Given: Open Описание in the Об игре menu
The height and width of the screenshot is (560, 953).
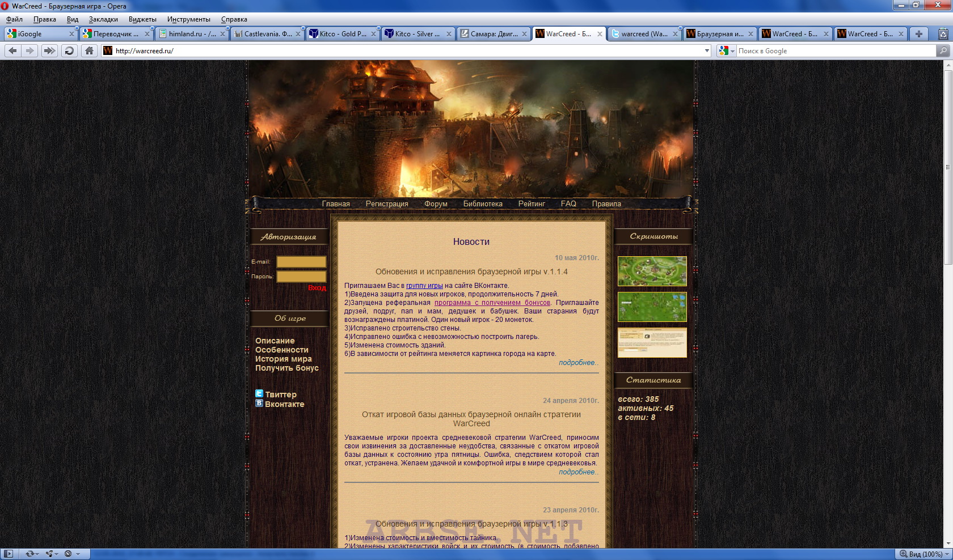Looking at the screenshot, I should coord(275,341).
